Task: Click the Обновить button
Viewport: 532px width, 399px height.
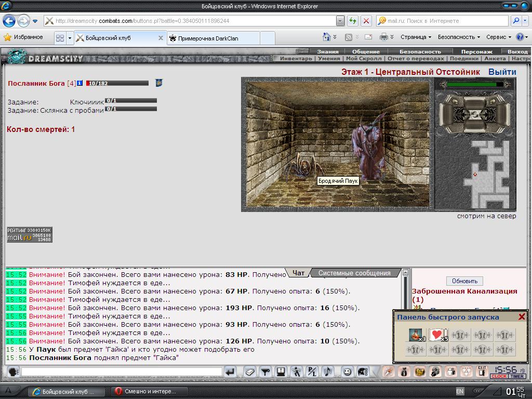Action: pos(464,281)
